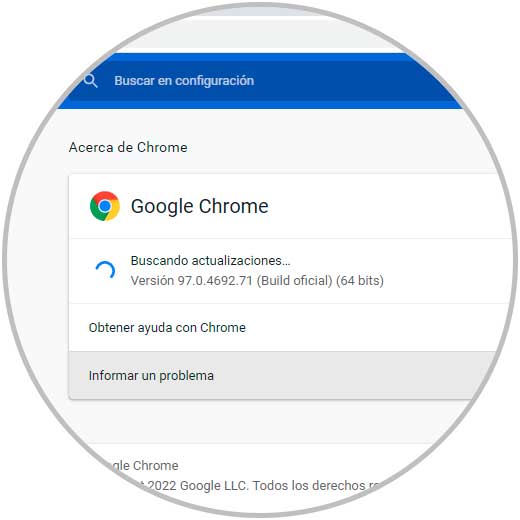
Task: Click the Todos los derechos text
Action: tap(309, 486)
